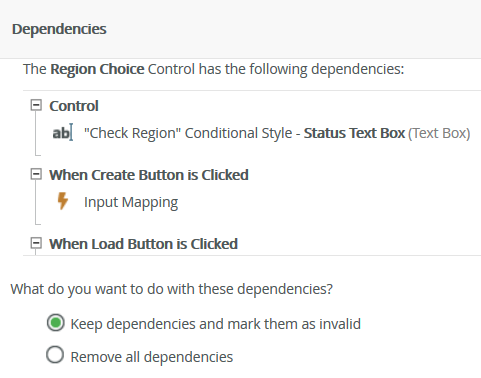Click the 'What do you want to do' question text
Viewport: 481px width, 378px height.
point(172,289)
